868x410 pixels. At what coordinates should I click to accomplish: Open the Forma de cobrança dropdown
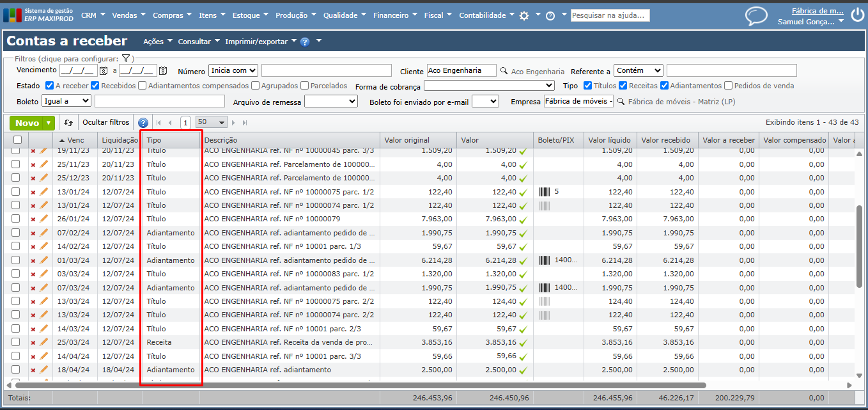point(489,86)
